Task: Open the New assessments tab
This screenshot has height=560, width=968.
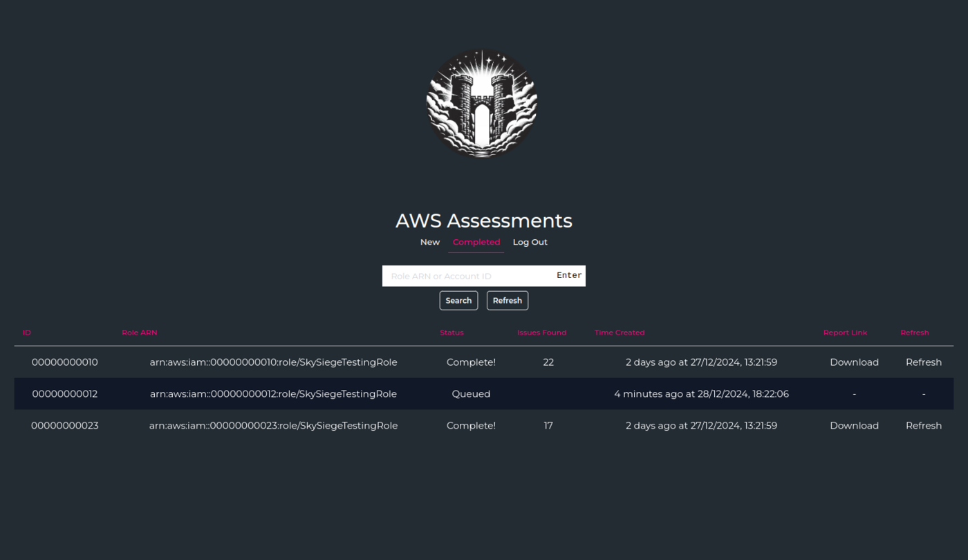Action: (430, 242)
